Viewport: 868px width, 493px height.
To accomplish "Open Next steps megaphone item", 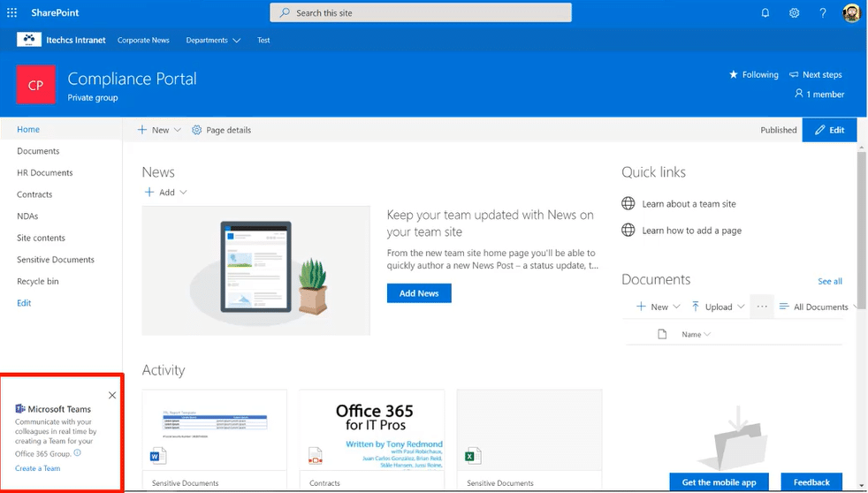I will click(815, 75).
